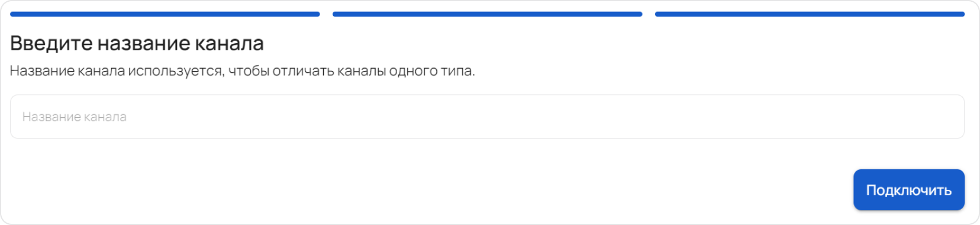Select the third progress step bar
This screenshot has width=980, height=225.
[x=810, y=14]
